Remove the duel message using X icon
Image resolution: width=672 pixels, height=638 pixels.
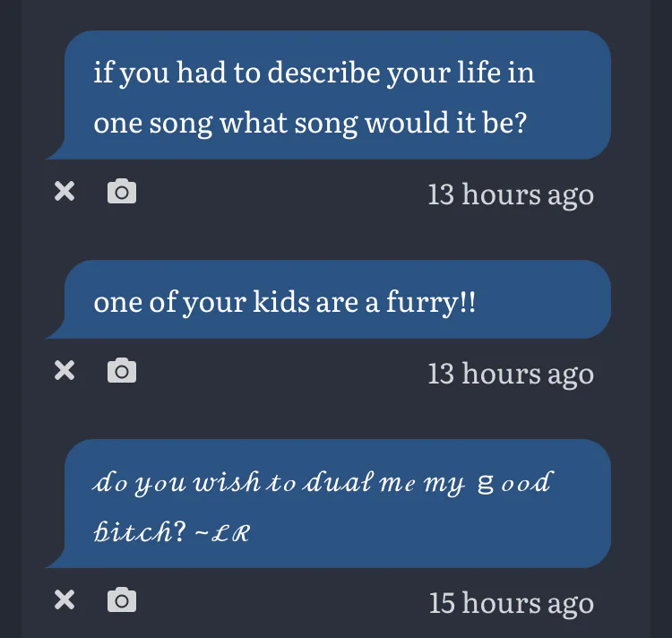coord(65,599)
